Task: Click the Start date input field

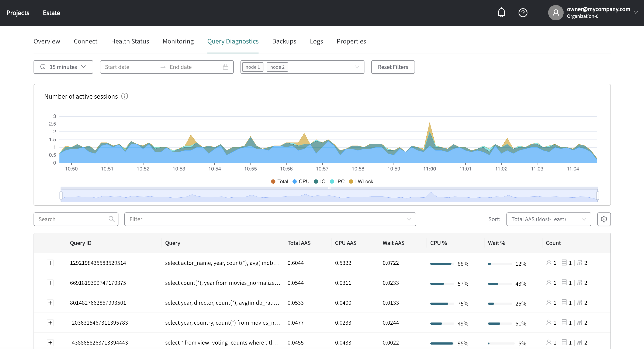Action: click(130, 67)
